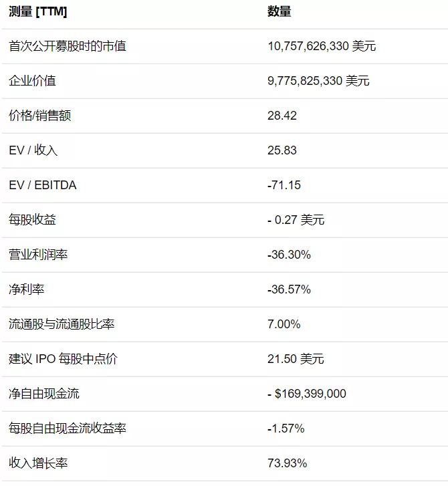Viewport: 448px width, 486px height.
Task: Select the 价格/销售额 label
Action: (40, 116)
